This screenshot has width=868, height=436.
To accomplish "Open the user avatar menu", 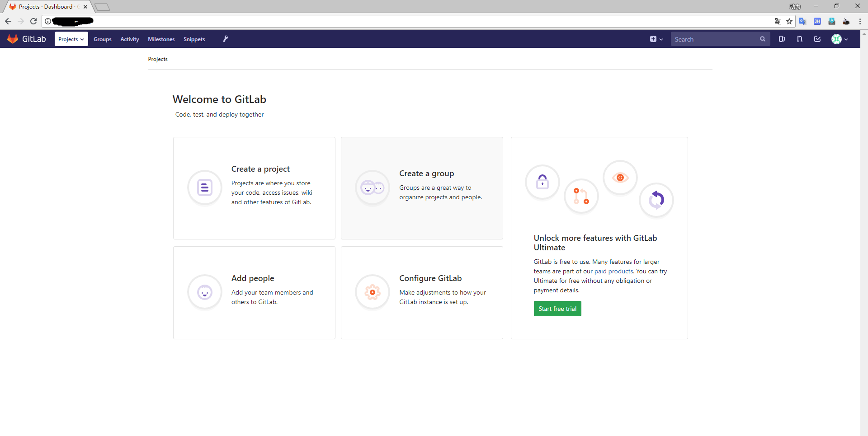I will tap(840, 39).
